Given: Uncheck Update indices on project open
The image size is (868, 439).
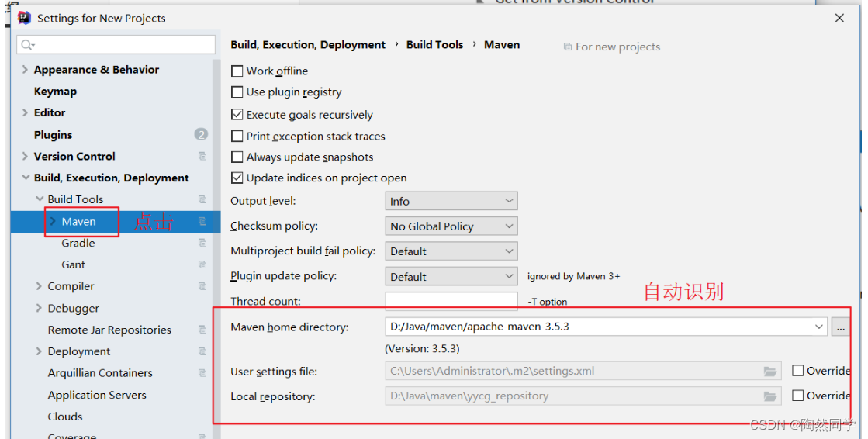Looking at the screenshot, I should (x=237, y=178).
